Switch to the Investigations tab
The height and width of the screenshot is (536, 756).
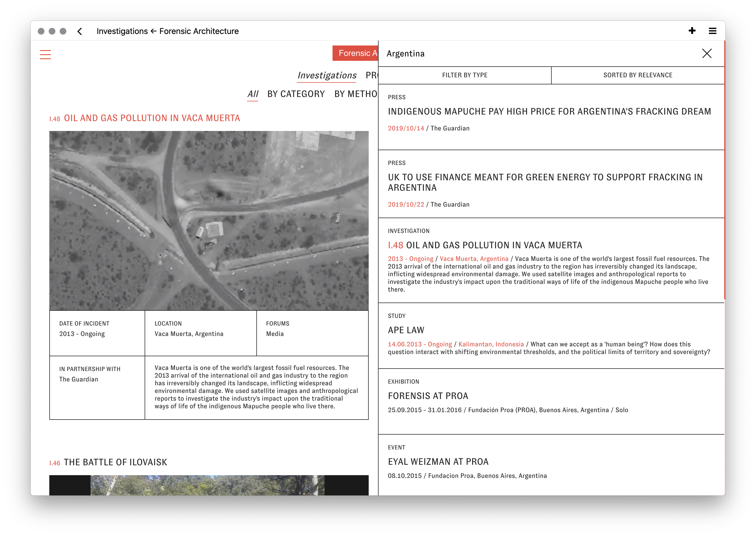tap(327, 76)
